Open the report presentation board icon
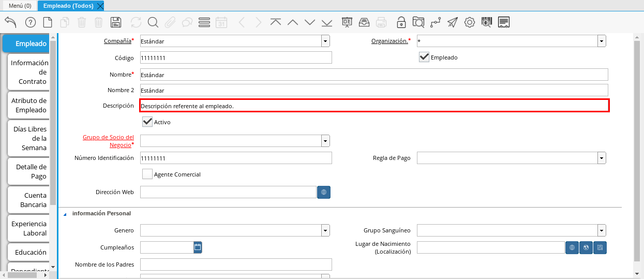 coord(347,22)
